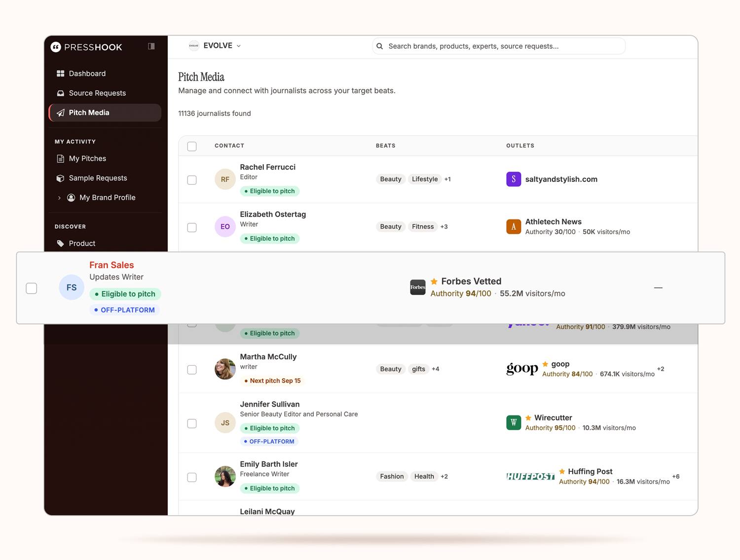The height and width of the screenshot is (560, 740).
Task: Click the star beside Forbes Vetted
Action: 434,281
